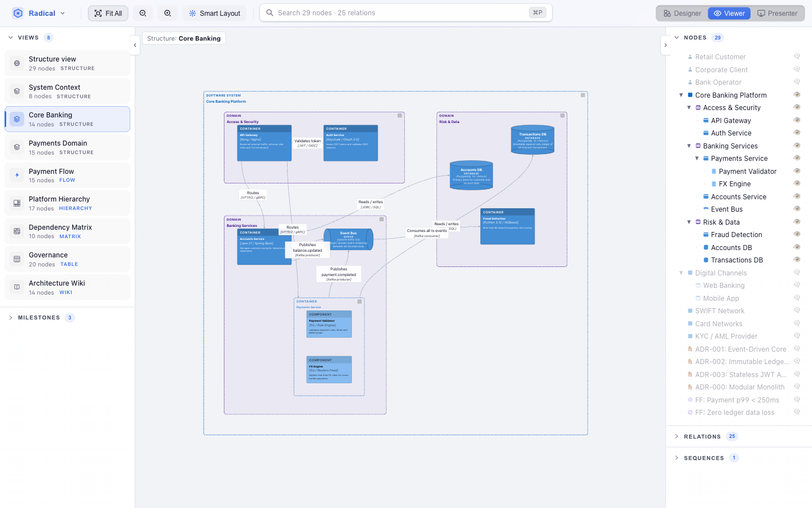Image resolution: width=812 pixels, height=508 pixels.
Task: Click the Platform Hierarchy icon
Action: [x=17, y=203]
